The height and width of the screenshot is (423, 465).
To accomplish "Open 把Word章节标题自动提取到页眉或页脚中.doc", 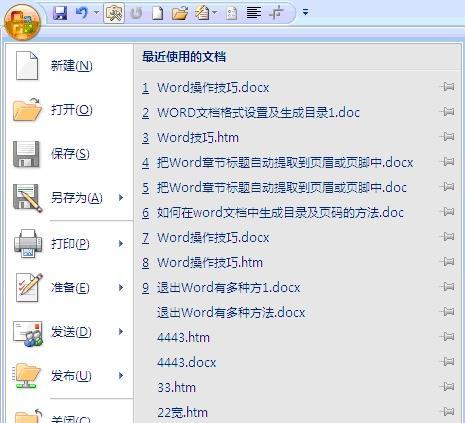I will click(274, 188).
